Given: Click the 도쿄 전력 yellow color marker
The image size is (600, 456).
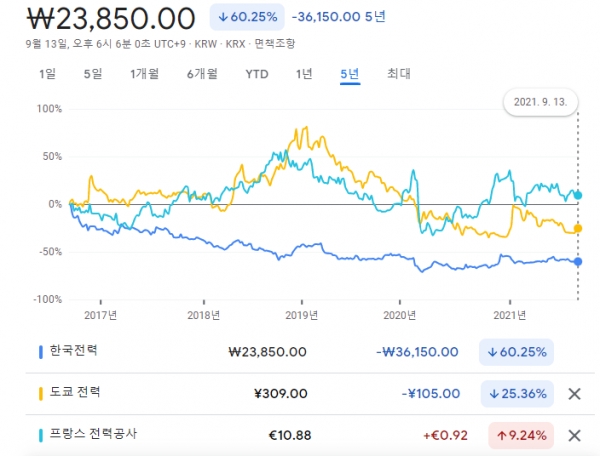Looking at the screenshot, I should [41, 394].
